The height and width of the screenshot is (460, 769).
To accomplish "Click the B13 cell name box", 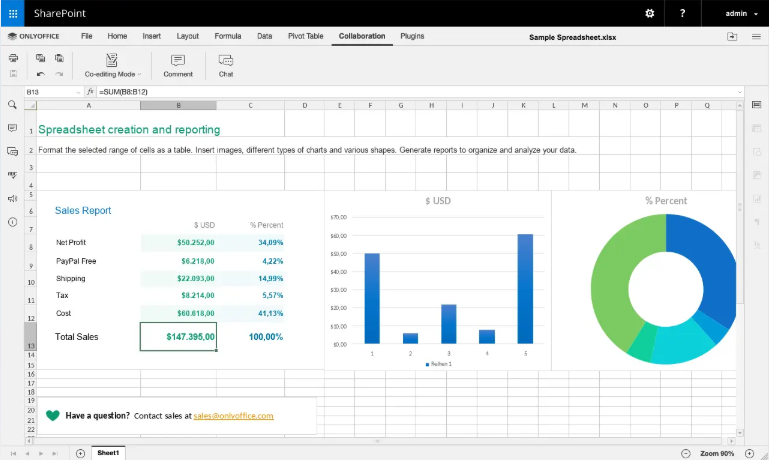I will pos(50,92).
